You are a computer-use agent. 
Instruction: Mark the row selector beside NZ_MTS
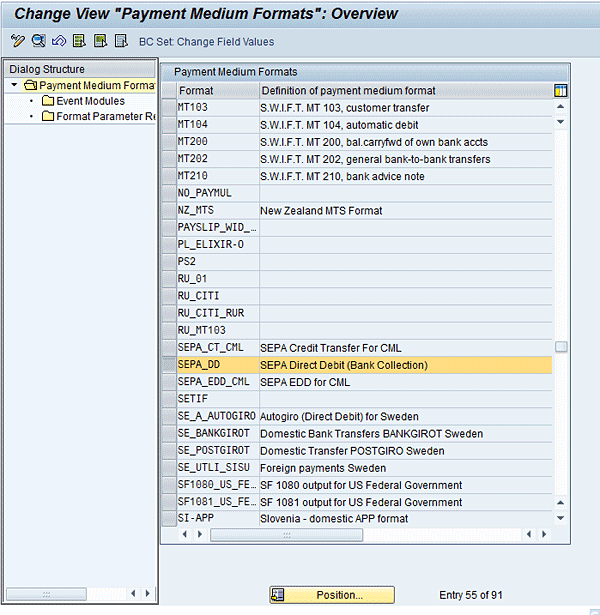(168, 211)
